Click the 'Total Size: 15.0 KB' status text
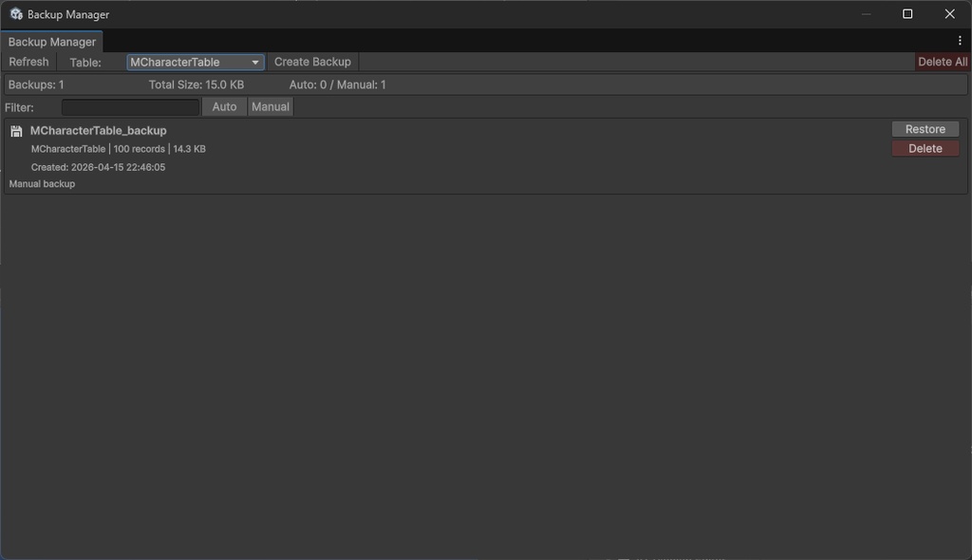The image size is (972, 560). point(196,85)
